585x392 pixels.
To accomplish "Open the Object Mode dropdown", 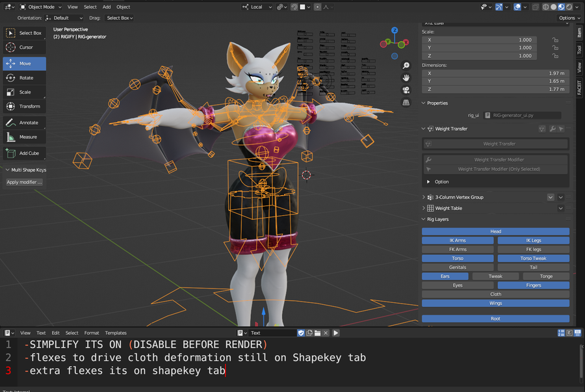I will pos(41,7).
